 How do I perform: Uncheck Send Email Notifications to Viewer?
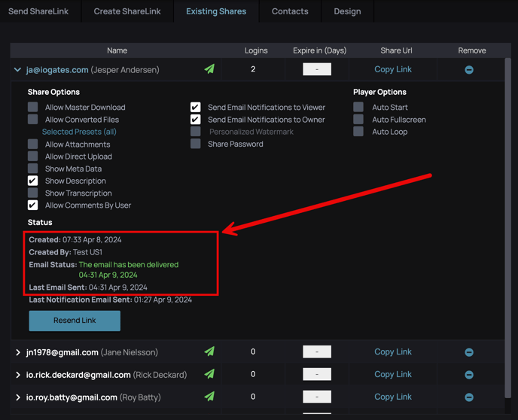(x=196, y=107)
